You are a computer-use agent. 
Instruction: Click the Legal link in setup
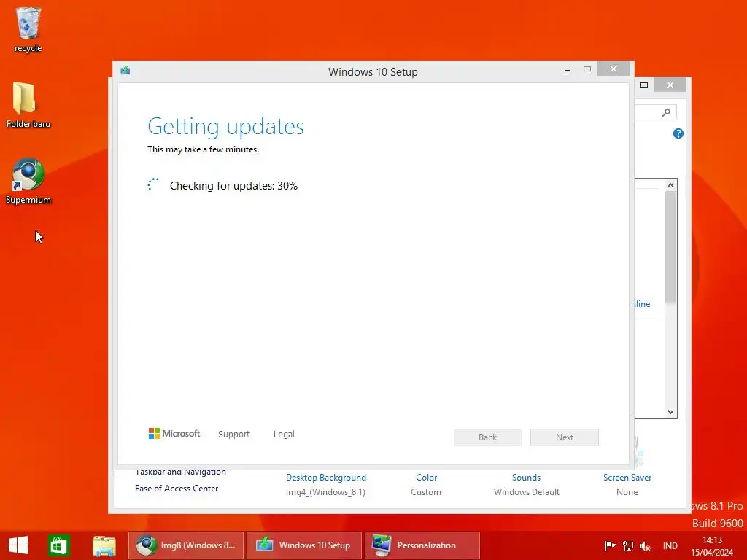284,435
